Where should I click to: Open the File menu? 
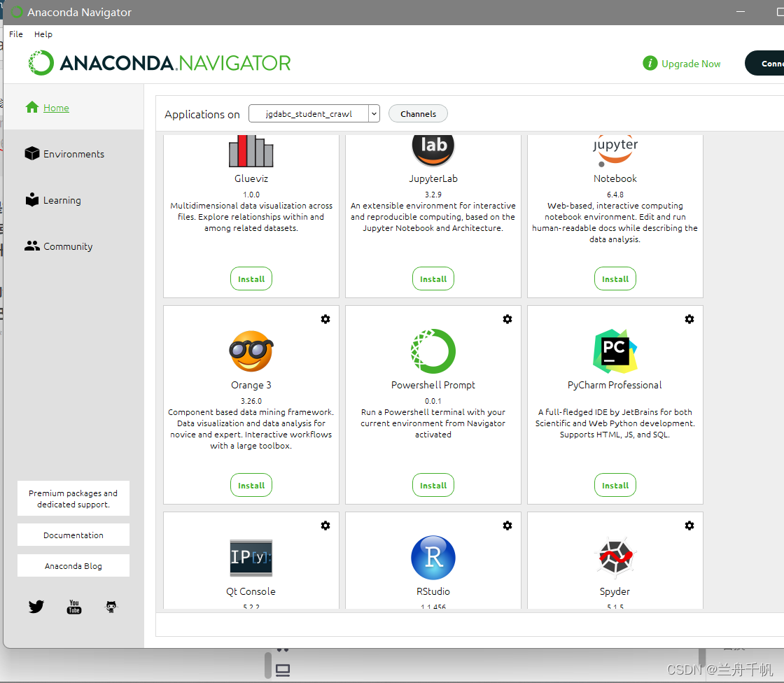tap(16, 34)
